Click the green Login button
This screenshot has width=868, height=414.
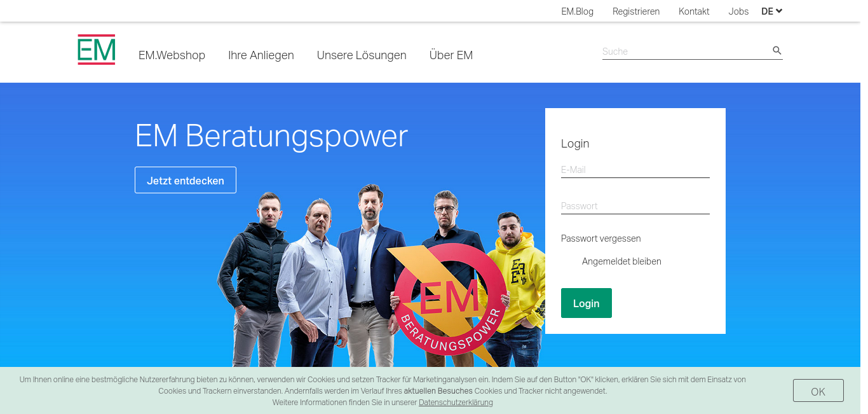pos(587,303)
